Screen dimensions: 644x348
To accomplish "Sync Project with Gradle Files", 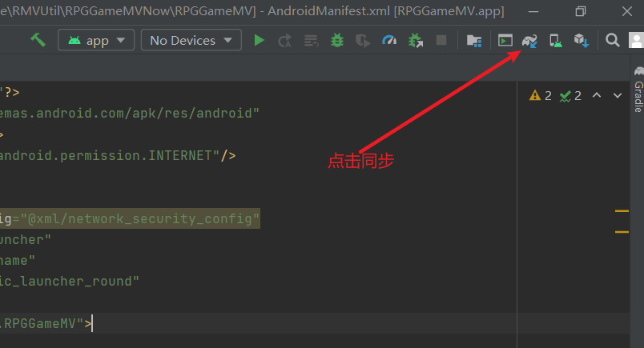I will [529, 41].
